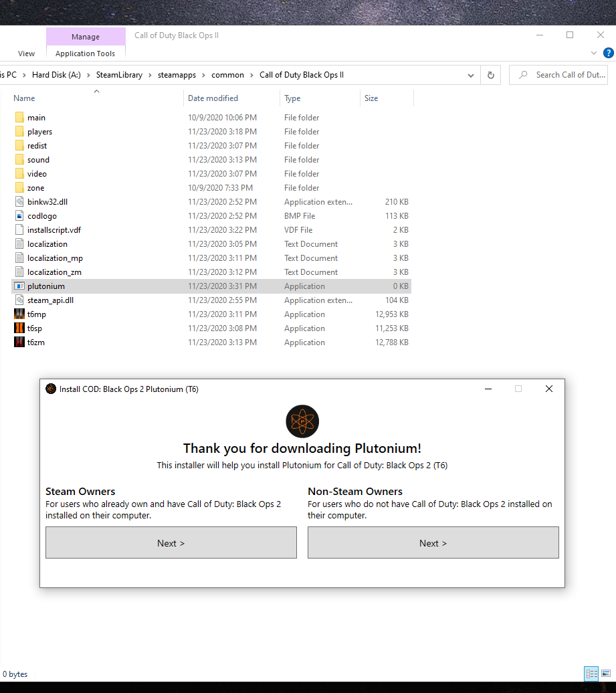Expand the chevron after SteamLibrary
This screenshot has width=616, height=693.
tap(150, 75)
